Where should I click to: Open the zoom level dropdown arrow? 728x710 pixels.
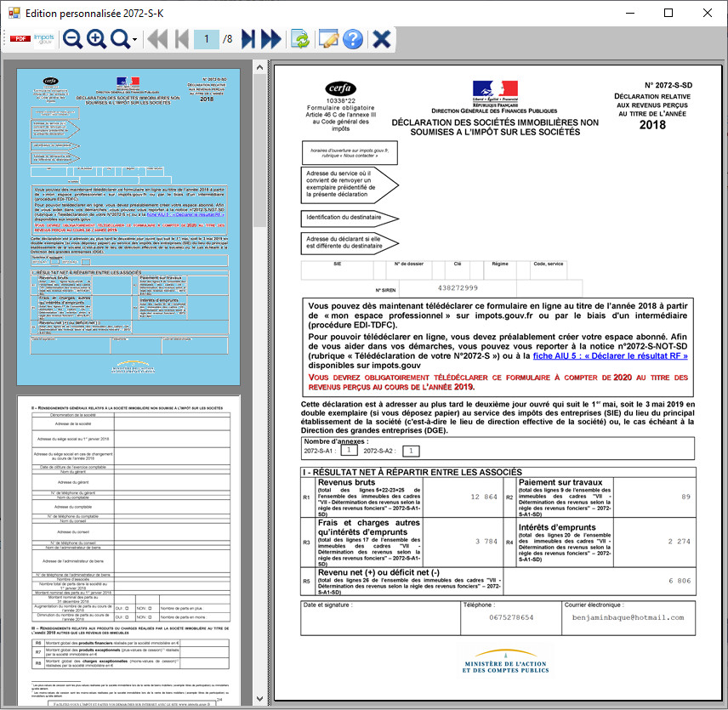(134, 40)
